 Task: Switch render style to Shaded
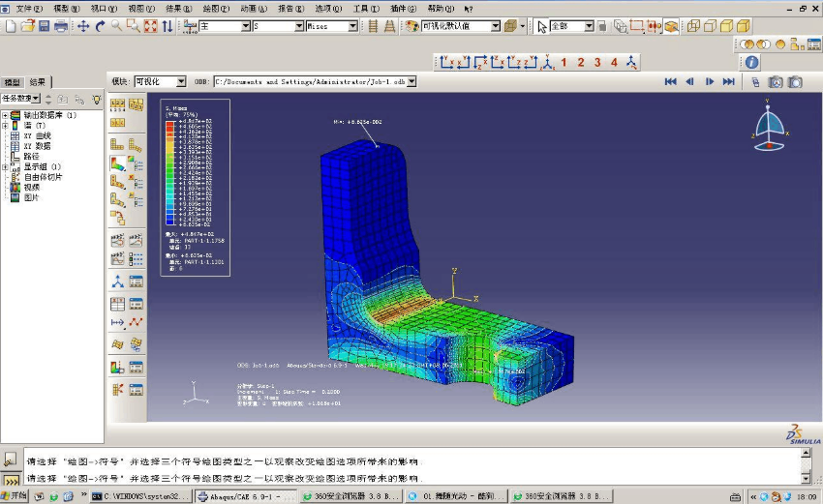coord(744,26)
